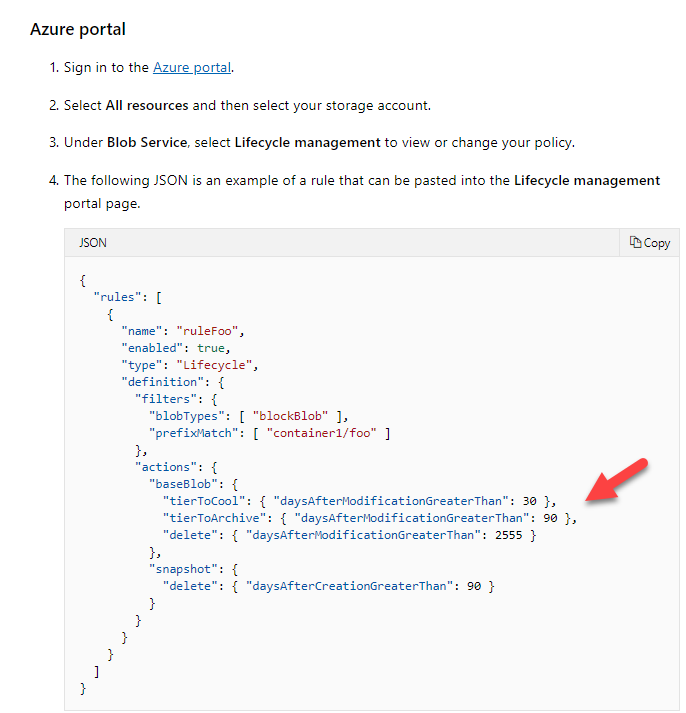Click the bold "Blob Service" text
Viewport: 686px width, 713px height.
click(147, 143)
